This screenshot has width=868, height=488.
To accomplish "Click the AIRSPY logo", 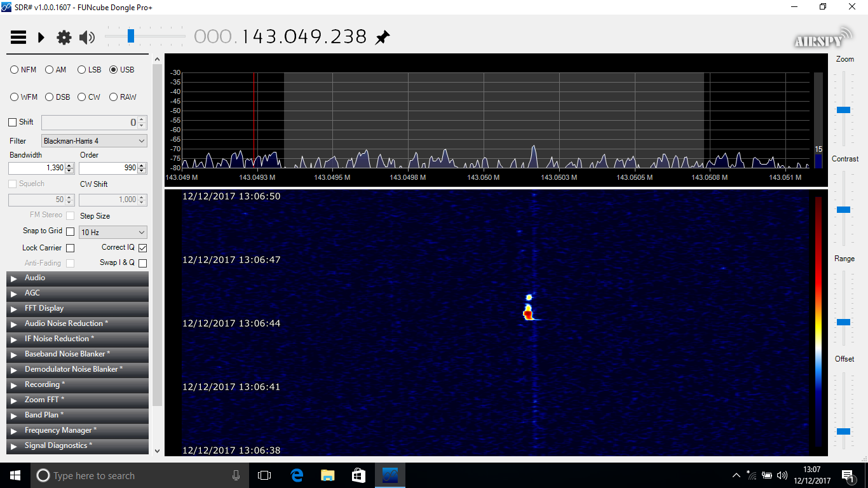I will pyautogui.click(x=824, y=37).
